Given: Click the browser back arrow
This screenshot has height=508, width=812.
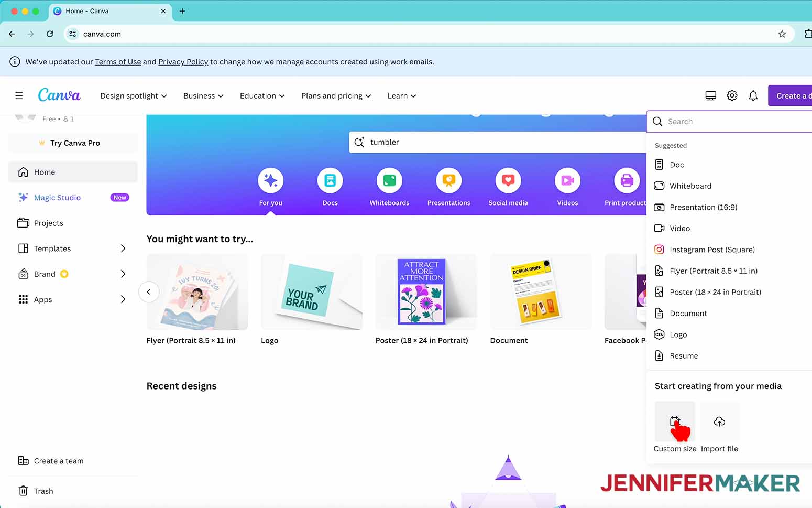Looking at the screenshot, I should (12, 34).
